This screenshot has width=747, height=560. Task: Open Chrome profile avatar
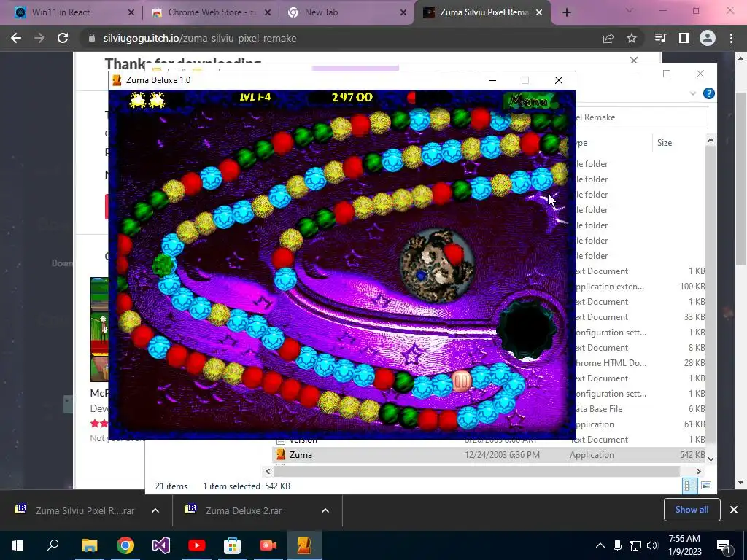click(708, 38)
